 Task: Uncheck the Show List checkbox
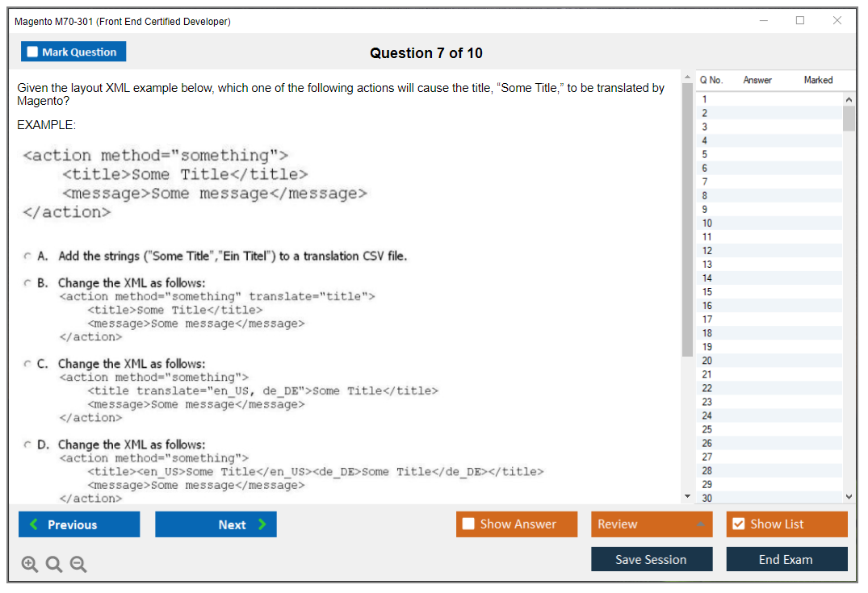coord(738,524)
